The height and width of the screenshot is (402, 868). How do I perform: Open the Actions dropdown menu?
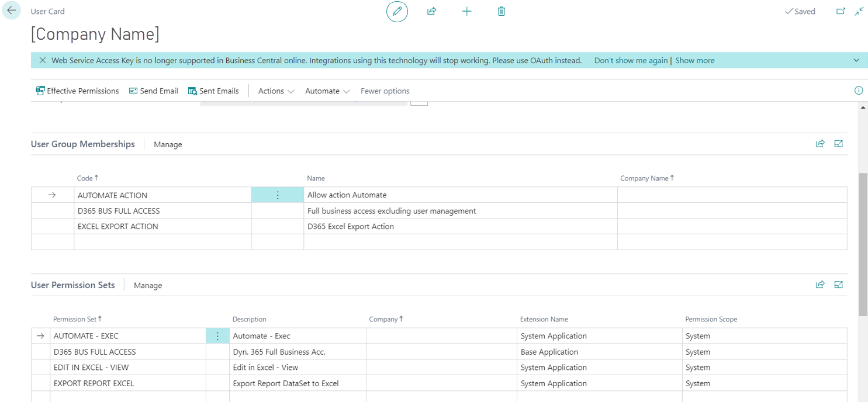click(x=276, y=91)
